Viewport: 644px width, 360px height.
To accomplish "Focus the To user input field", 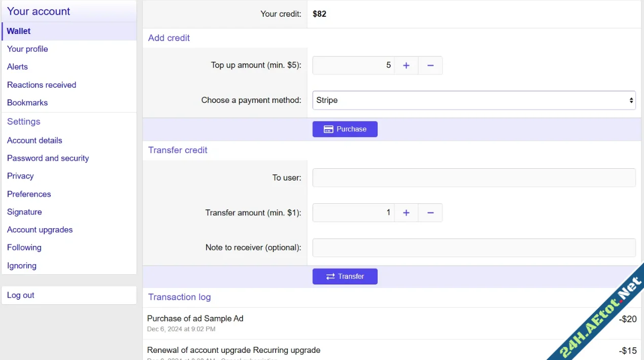I will click(x=473, y=178).
